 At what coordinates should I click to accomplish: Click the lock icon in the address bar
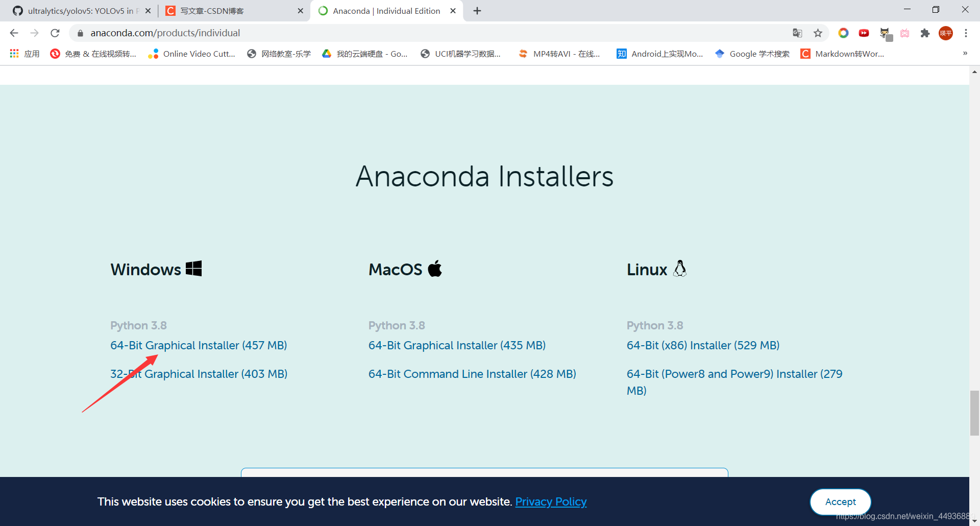80,33
